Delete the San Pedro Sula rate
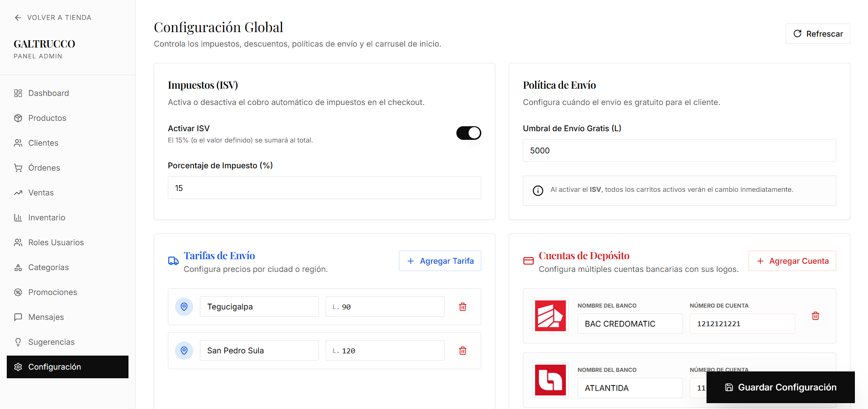Viewport: 868px width, 409px height. pyautogui.click(x=462, y=351)
